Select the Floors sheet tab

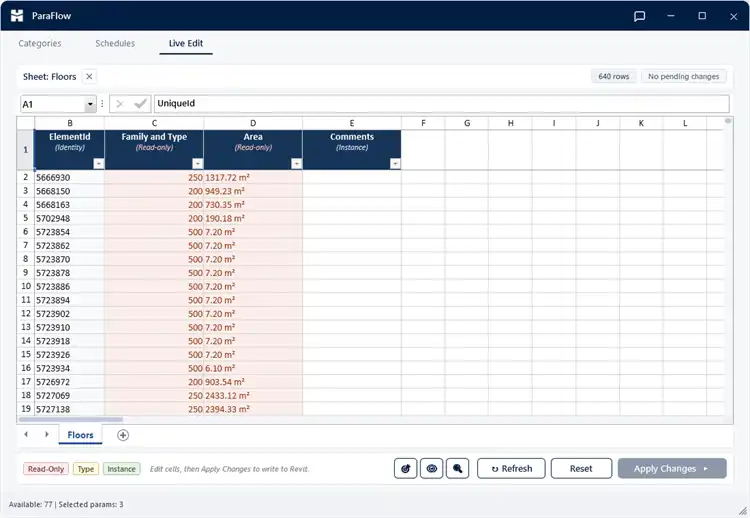pyautogui.click(x=80, y=435)
